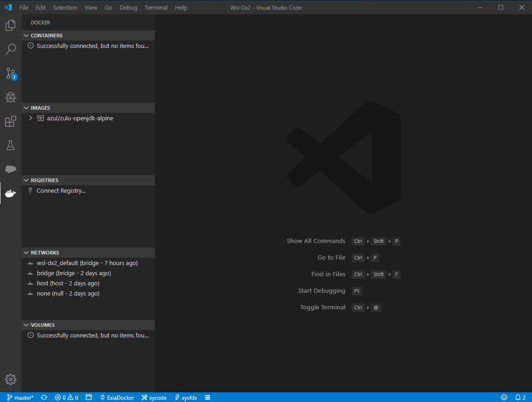This screenshot has height=402, width=532.
Task: Open the Debug menu
Action: (128, 7)
